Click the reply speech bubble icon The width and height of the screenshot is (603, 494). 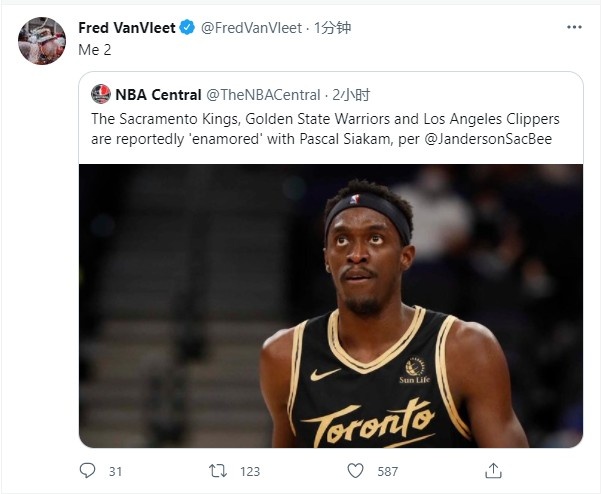[x=87, y=471]
